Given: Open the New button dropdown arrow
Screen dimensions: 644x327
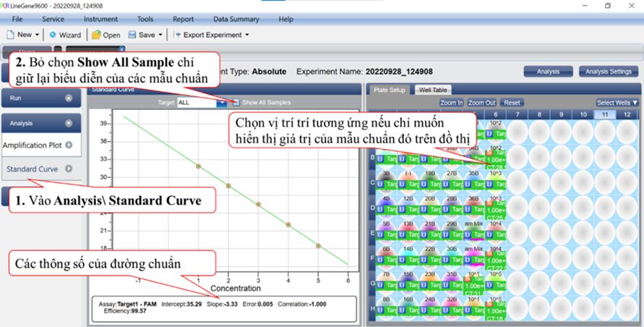Looking at the screenshot, I should click(37, 35).
